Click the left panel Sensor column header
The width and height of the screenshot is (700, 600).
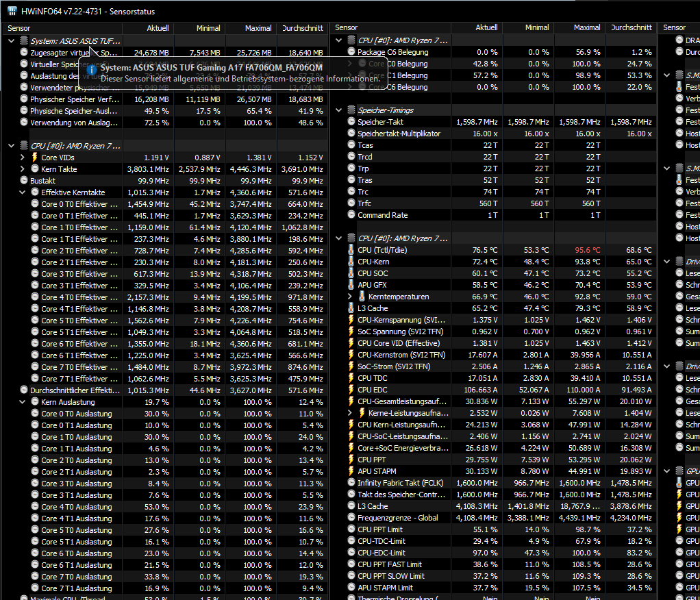point(62,27)
